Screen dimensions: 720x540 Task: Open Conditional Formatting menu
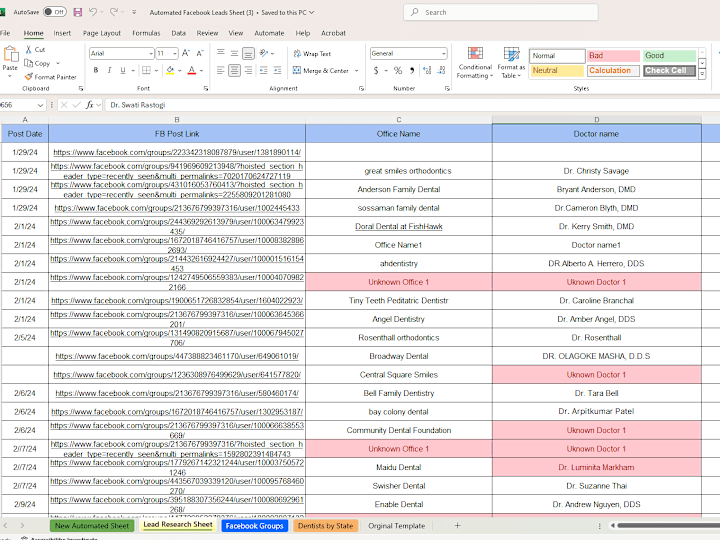pos(475,62)
